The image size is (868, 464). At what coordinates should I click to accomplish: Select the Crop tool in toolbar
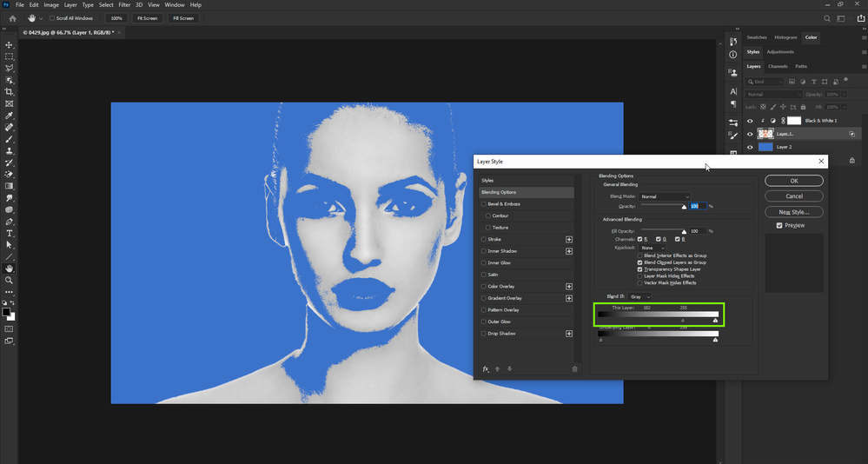click(10, 92)
